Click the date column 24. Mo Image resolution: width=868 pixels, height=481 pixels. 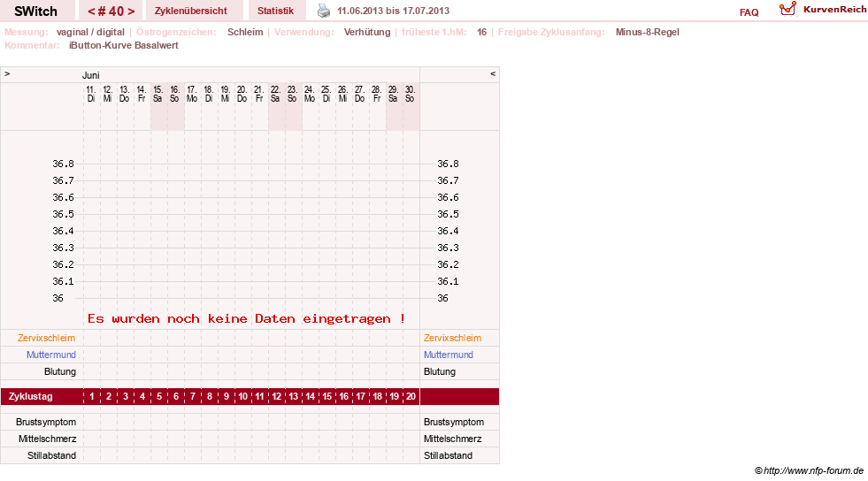[309, 94]
